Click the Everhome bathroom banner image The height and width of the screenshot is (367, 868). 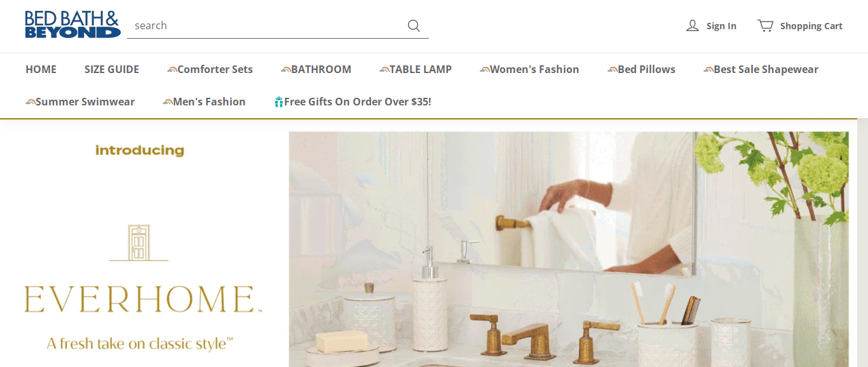[569, 249]
